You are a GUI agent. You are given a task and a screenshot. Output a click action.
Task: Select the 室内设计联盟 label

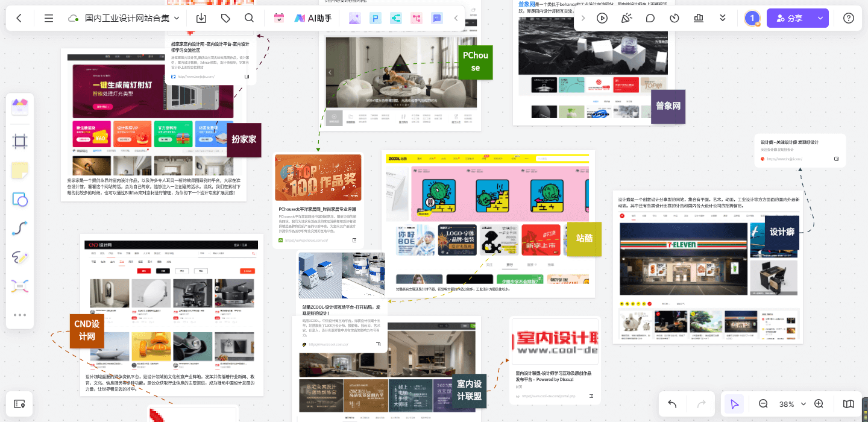tap(470, 390)
